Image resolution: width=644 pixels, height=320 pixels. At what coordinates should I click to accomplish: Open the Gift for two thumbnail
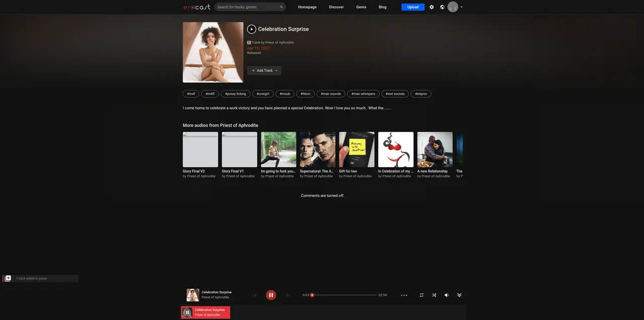click(357, 150)
